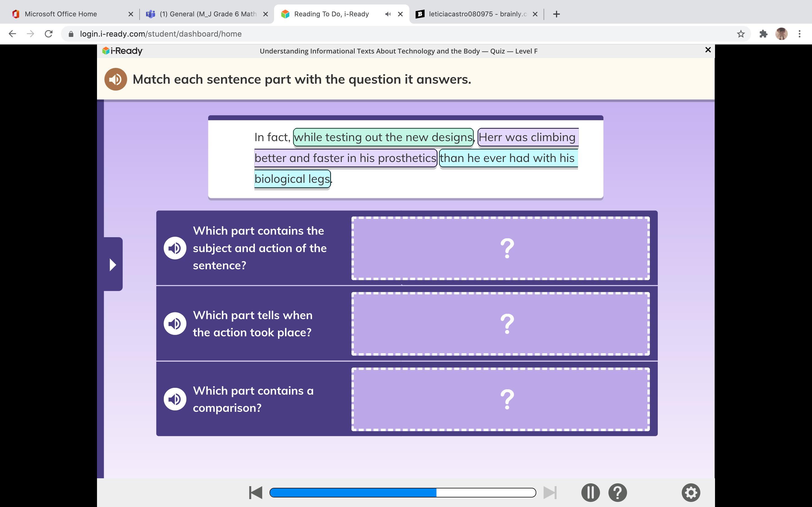Open the i-Ready settings gear
This screenshot has height=507, width=812.
tap(690, 493)
